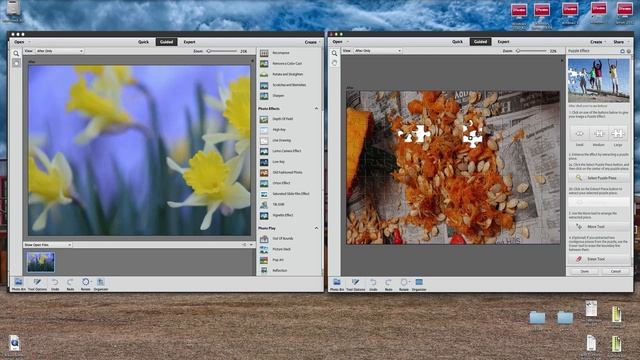Open Create dropdown in left window
The width and height of the screenshot is (640, 360).
tap(312, 42)
